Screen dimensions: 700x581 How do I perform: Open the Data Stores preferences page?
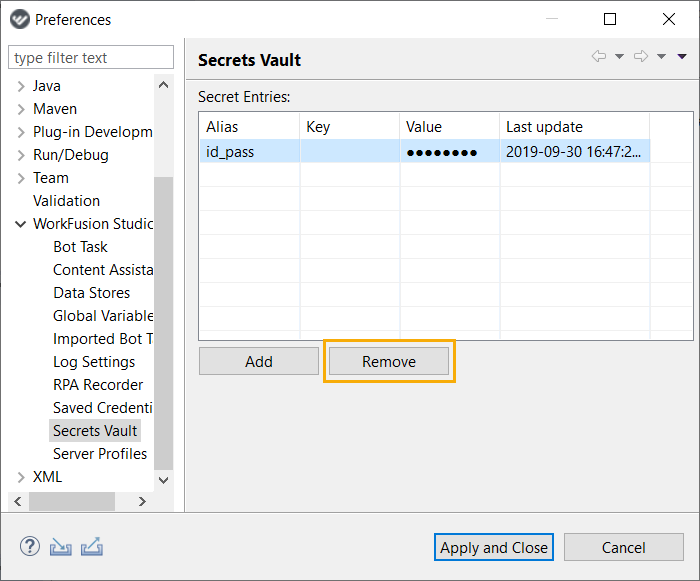(x=92, y=293)
